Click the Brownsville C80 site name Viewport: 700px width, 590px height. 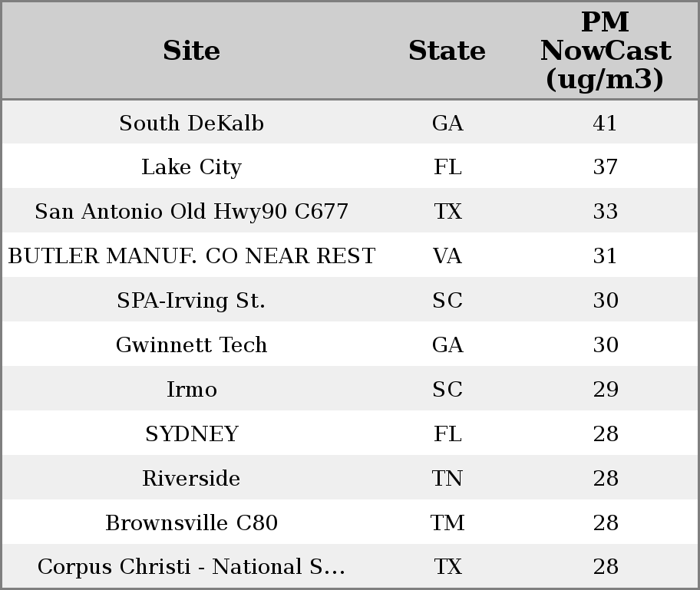point(191,523)
